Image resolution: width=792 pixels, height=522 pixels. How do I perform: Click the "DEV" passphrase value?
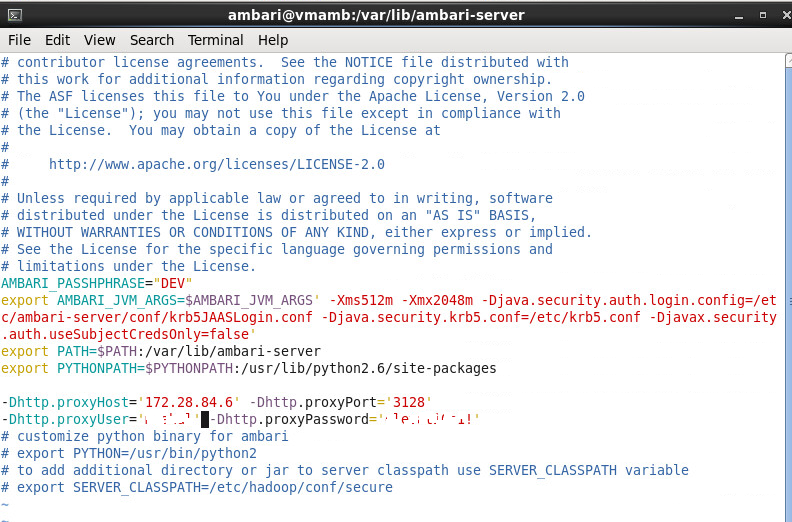[x=173, y=283]
